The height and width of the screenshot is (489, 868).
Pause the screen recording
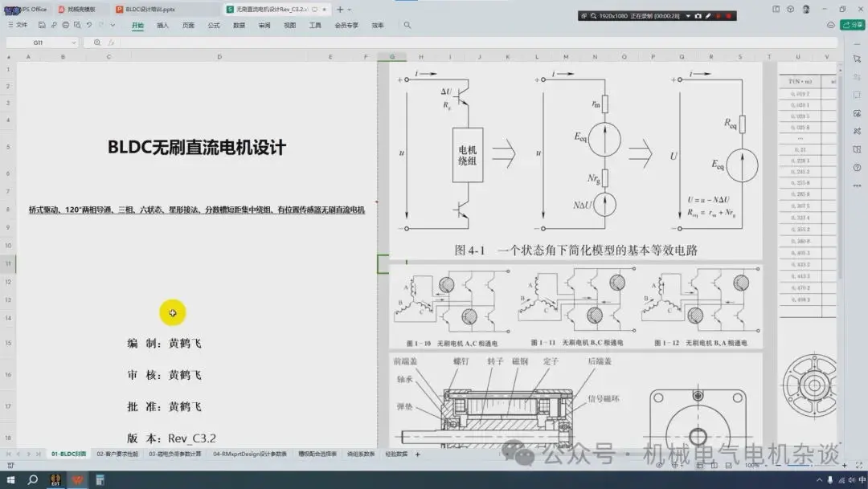click(718, 16)
